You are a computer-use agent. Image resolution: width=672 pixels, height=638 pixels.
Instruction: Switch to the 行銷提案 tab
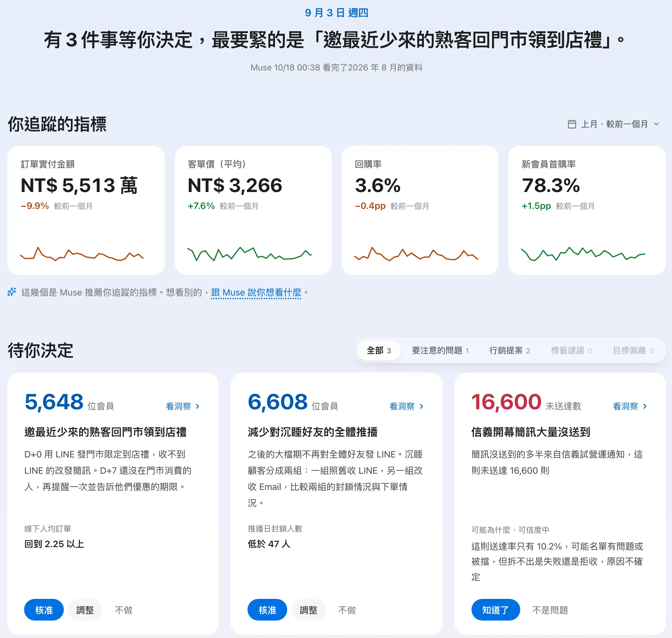[x=509, y=350]
